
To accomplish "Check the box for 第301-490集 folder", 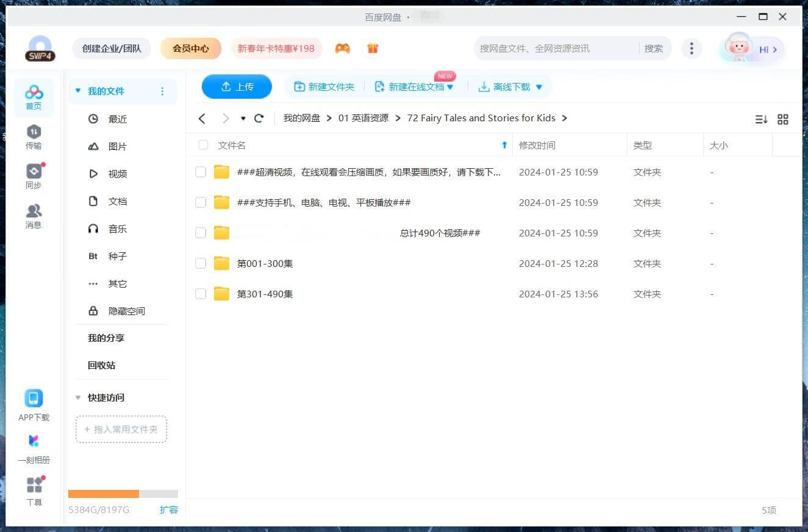I will point(201,294).
